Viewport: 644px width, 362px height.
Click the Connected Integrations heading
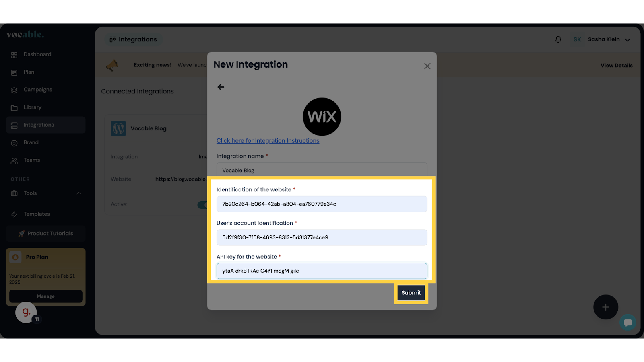click(x=138, y=91)
